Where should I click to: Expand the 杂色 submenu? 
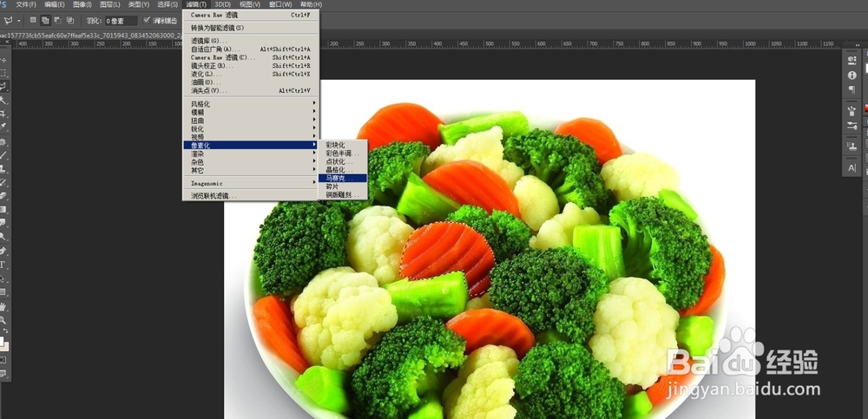coord(252,162)
